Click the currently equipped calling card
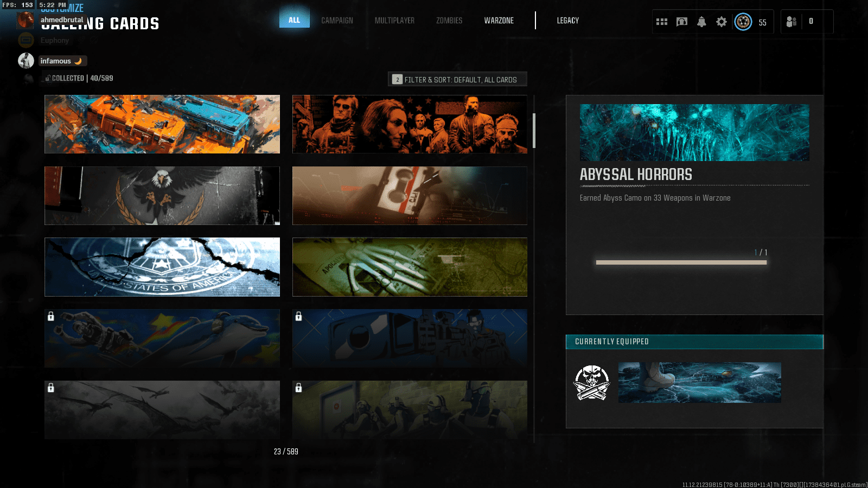This screenshot has width=868, height=488. [699, 383]
